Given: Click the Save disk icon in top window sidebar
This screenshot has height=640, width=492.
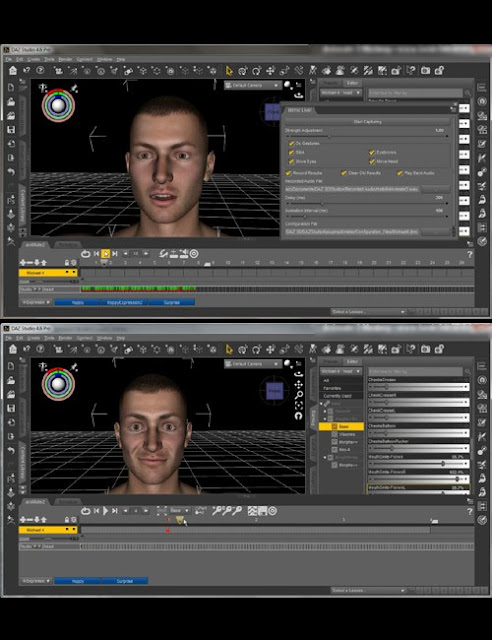Looking at the screenshot, I should point(11,129).
